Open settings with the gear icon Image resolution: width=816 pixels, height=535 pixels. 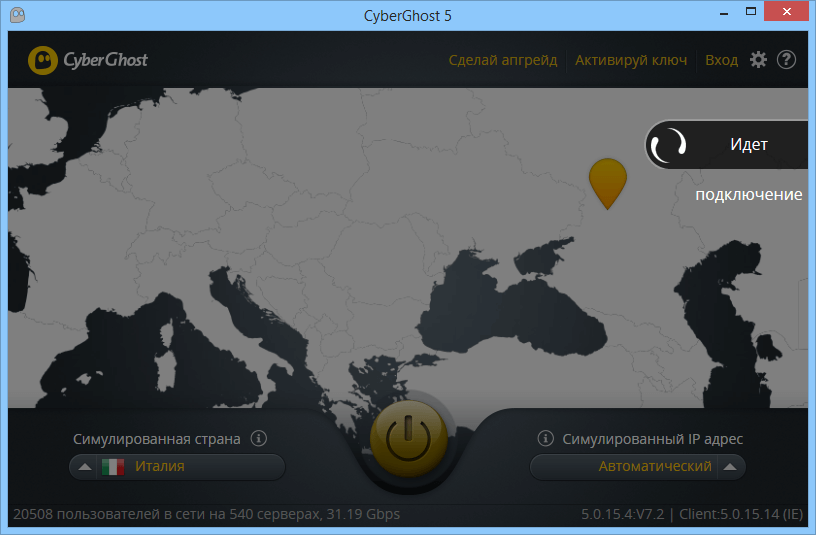click(758, 60)
